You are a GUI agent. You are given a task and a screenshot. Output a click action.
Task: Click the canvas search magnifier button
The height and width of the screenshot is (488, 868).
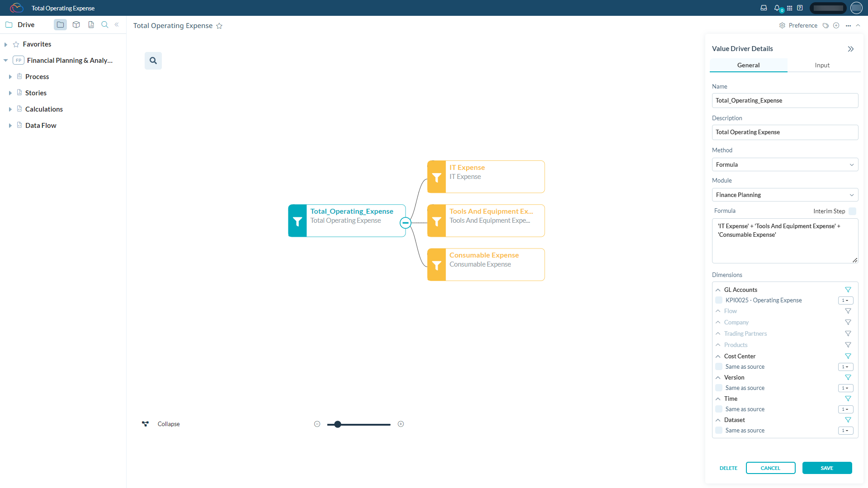click(x=153, y=61)
